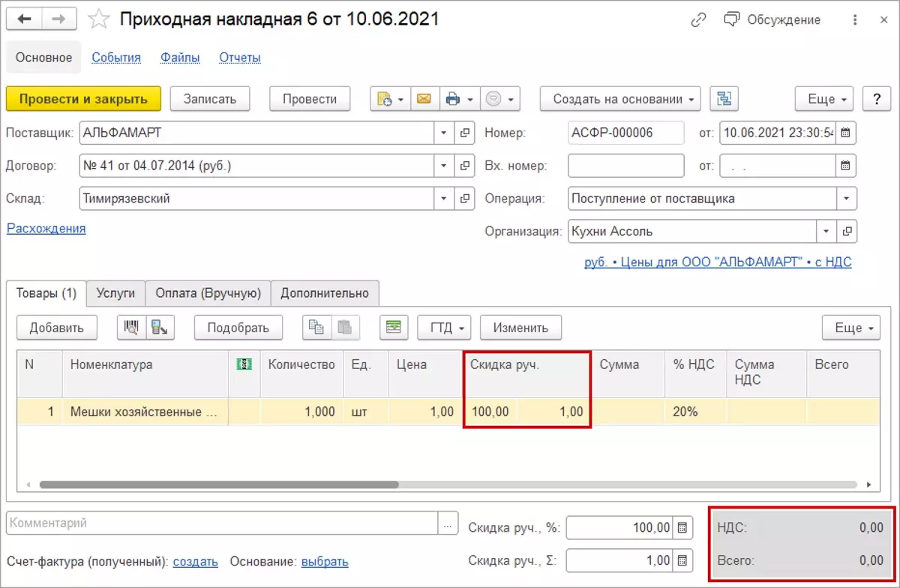Load data from terminal icon

pyautogui.click(x=159, y=327)
